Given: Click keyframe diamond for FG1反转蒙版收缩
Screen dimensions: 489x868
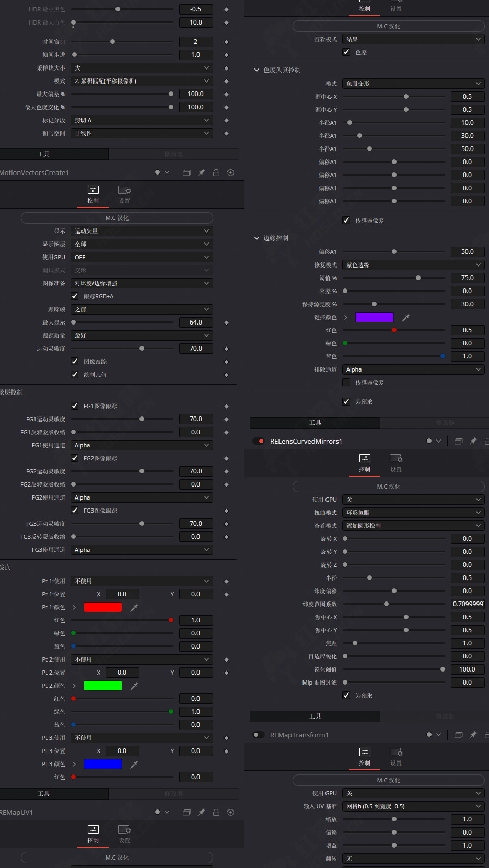Looking at the screenshot, I should point(226,432).
